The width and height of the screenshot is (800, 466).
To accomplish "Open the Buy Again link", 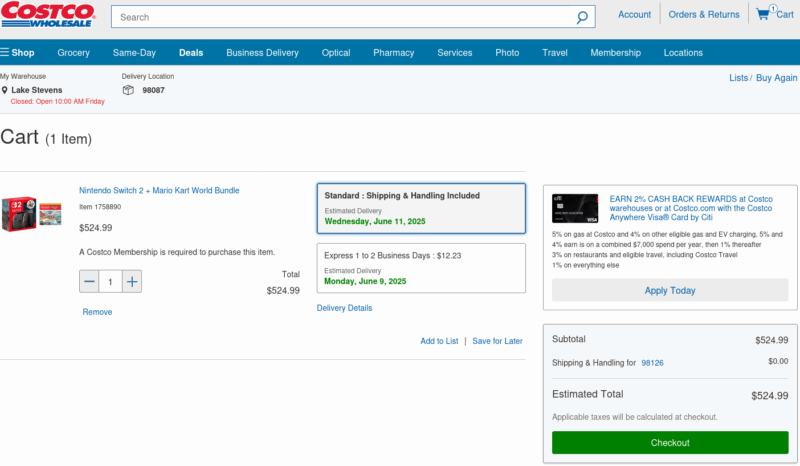I will click(x=776, y=78).
